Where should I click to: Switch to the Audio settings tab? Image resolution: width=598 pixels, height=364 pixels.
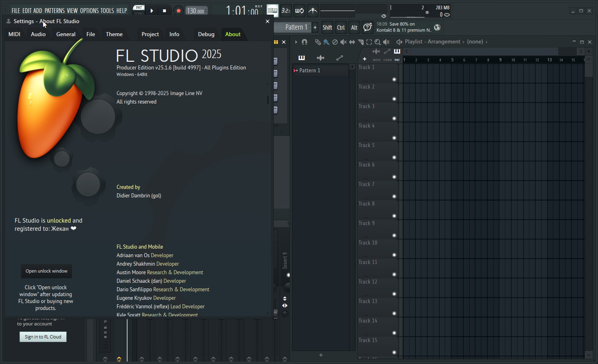(38, 34)
